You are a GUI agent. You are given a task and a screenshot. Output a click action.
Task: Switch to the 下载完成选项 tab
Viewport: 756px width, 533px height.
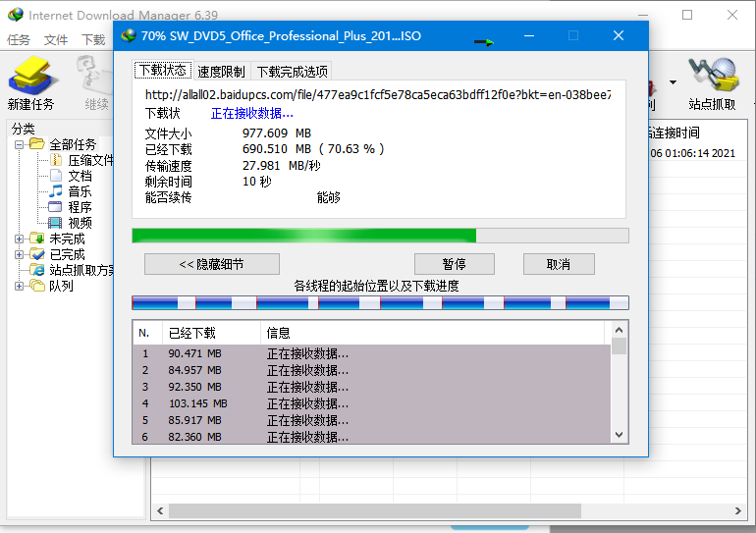click(292, 72)
